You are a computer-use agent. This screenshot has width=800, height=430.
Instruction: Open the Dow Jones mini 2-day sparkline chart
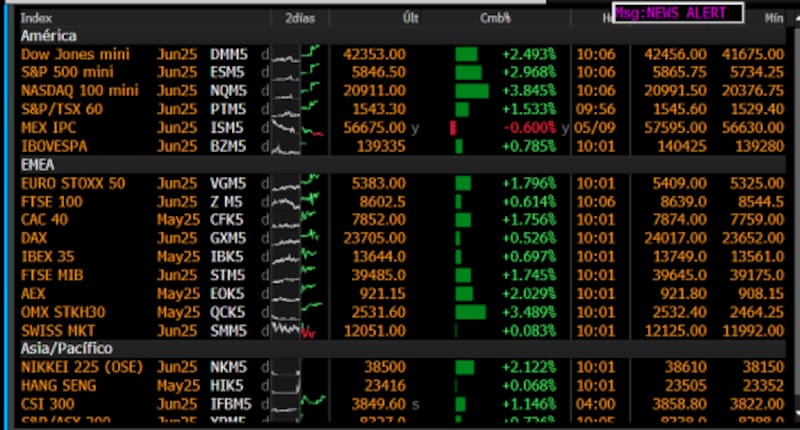coord(297,54)
